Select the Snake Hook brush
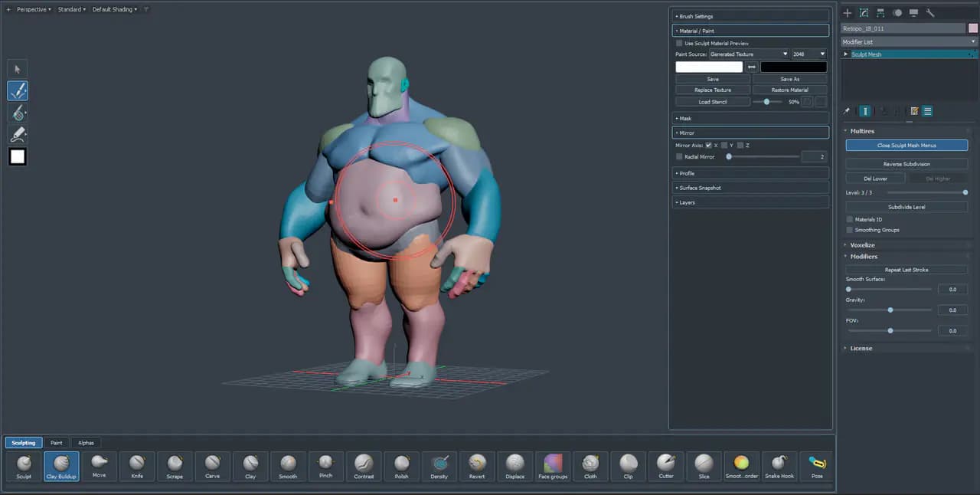 tap(779, 466)
